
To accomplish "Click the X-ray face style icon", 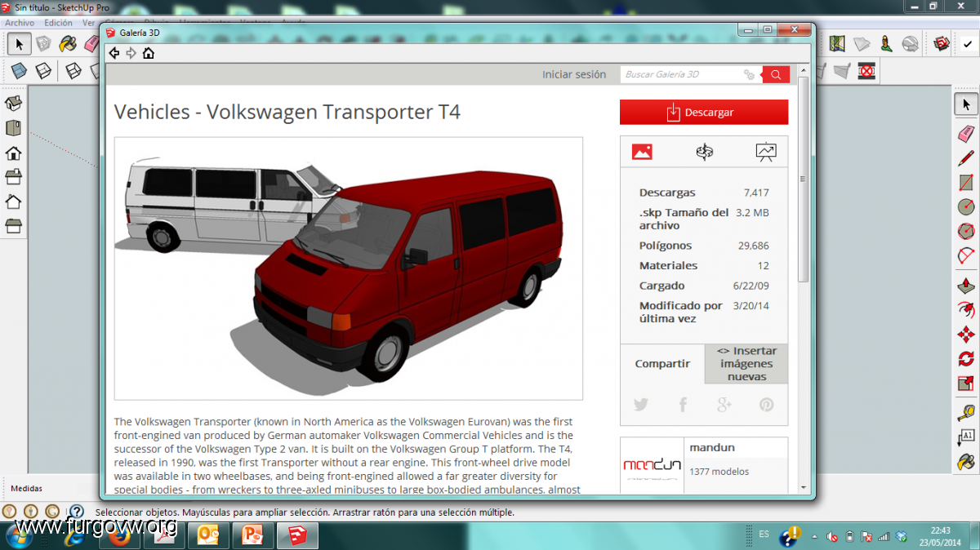I will [19, 71].
